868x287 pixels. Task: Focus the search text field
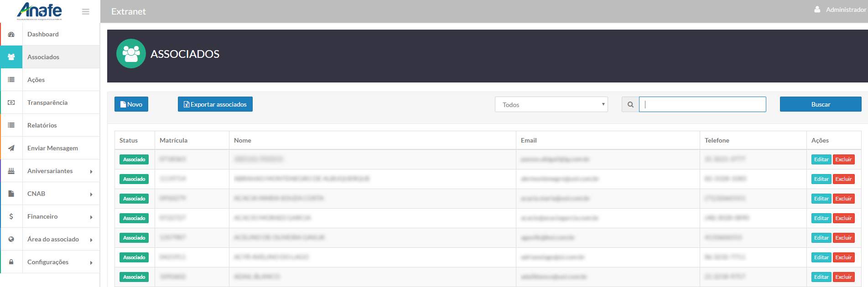pyautogui.click(x=702, y=104)
